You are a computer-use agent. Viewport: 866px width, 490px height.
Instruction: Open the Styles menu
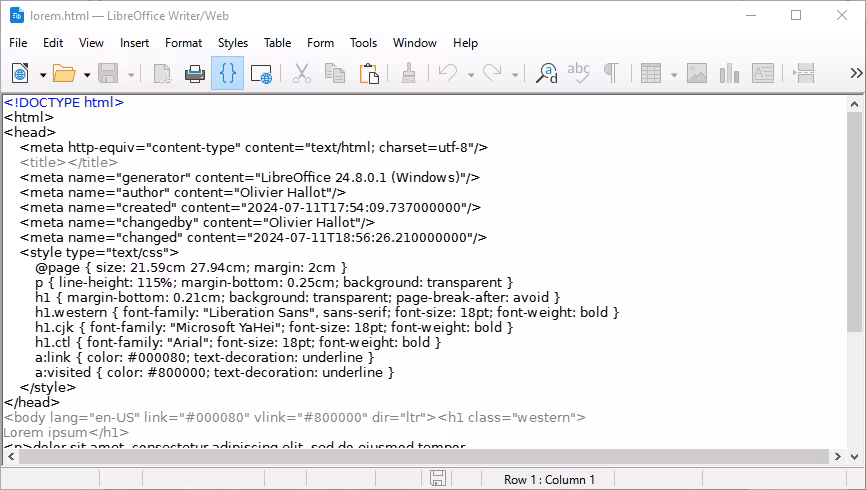pyautogui.click(x=233, y=43)
